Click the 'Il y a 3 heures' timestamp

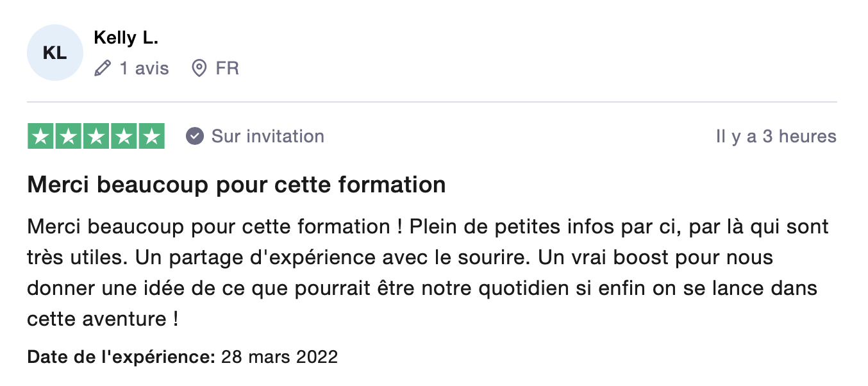tap(776, 136)
